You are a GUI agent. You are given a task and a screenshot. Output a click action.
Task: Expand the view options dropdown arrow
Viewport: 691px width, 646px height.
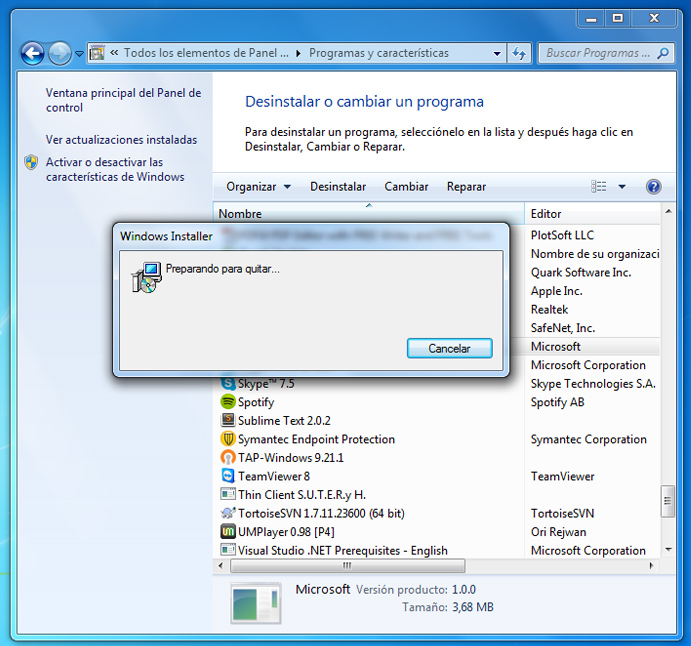tap(621, 187)
